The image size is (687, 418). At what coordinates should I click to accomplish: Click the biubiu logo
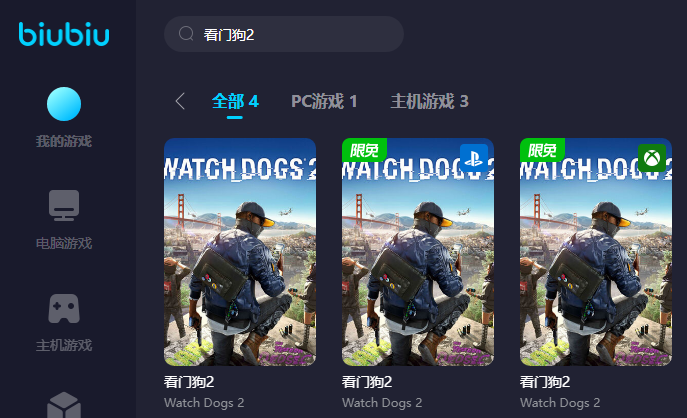tap(64, 34)
